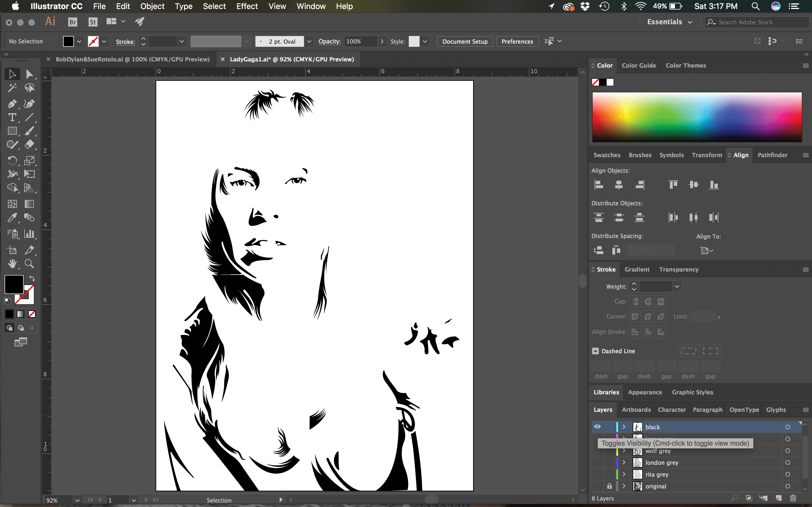The width and height of the screenshot is (812, 507).
Task: Click the delete layer trash icon
Action: [793, 498]
